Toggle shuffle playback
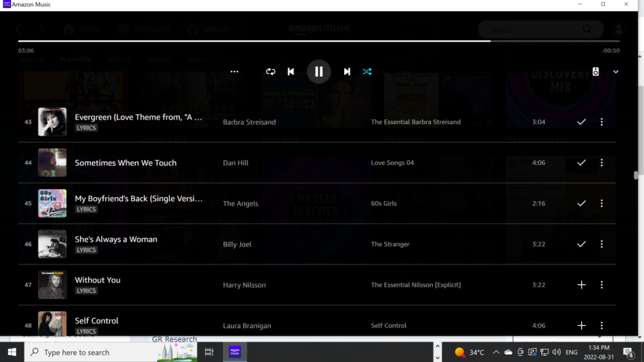Screen dimensions: 644x362 click(367, 72)
